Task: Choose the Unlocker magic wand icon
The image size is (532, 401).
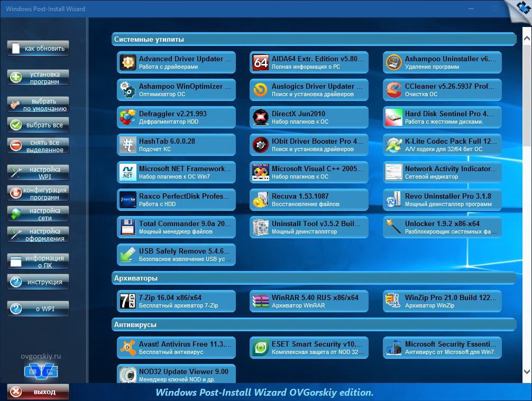Action: point(394,227)
